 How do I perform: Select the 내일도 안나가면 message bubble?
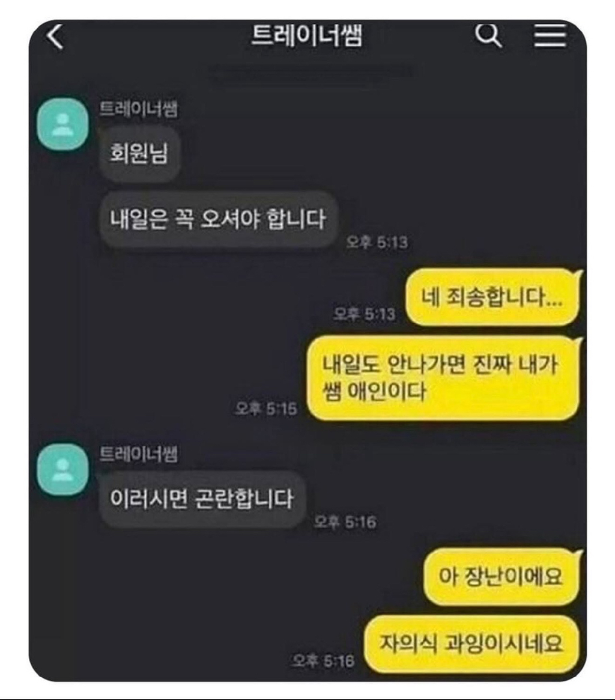(443, 378)
